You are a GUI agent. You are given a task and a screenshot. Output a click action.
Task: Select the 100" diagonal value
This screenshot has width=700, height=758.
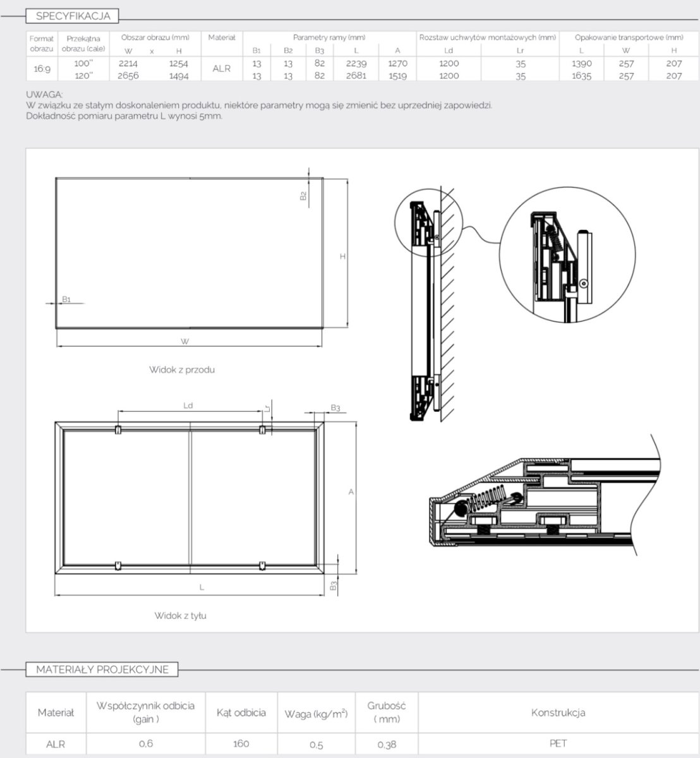[83, 63]
